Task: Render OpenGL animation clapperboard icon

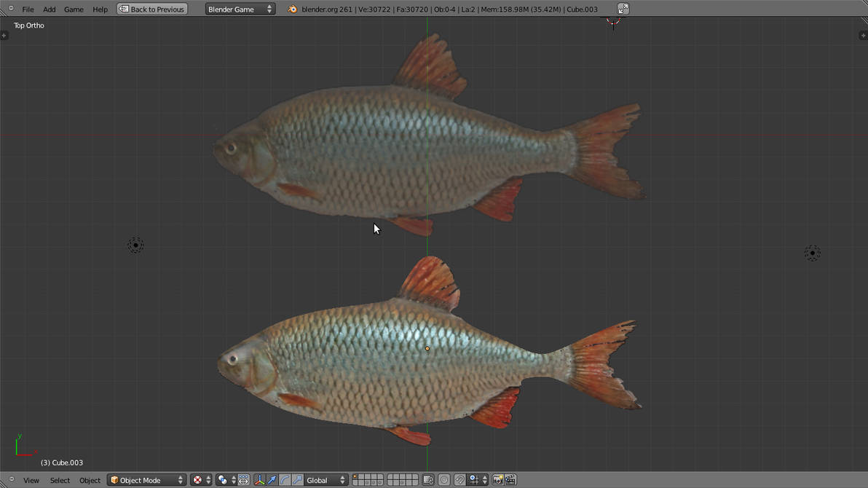Action: coord(510,480)
